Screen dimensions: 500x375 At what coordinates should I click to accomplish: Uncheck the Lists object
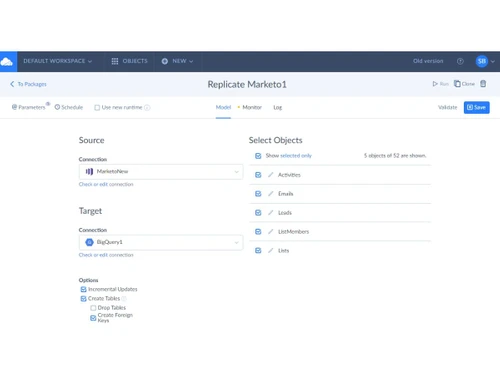pyautogui.click(x=258, y=251)
